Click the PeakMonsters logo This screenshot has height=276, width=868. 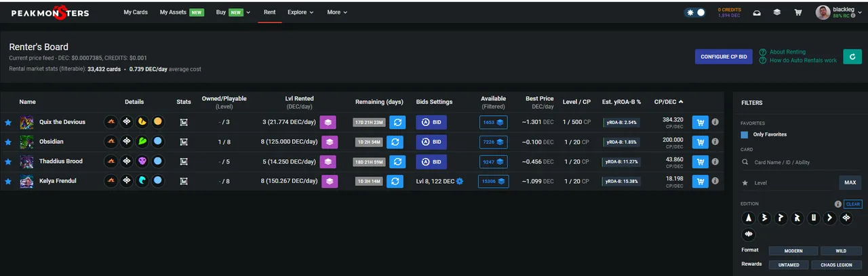(50, 12)
